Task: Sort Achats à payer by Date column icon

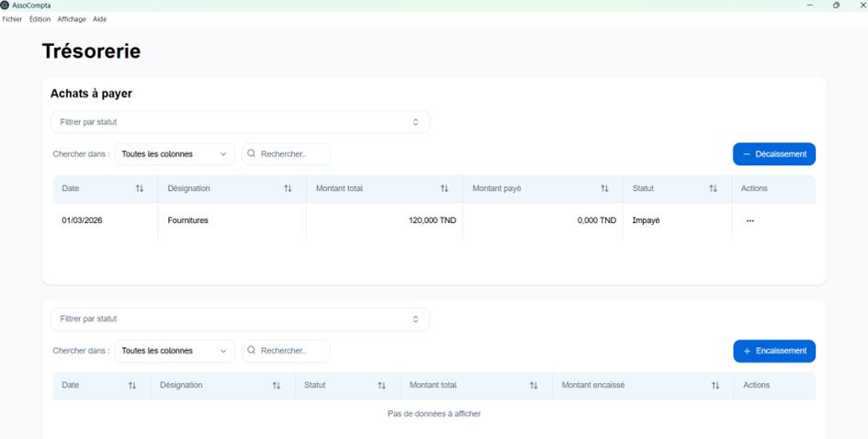Action: 140,189
